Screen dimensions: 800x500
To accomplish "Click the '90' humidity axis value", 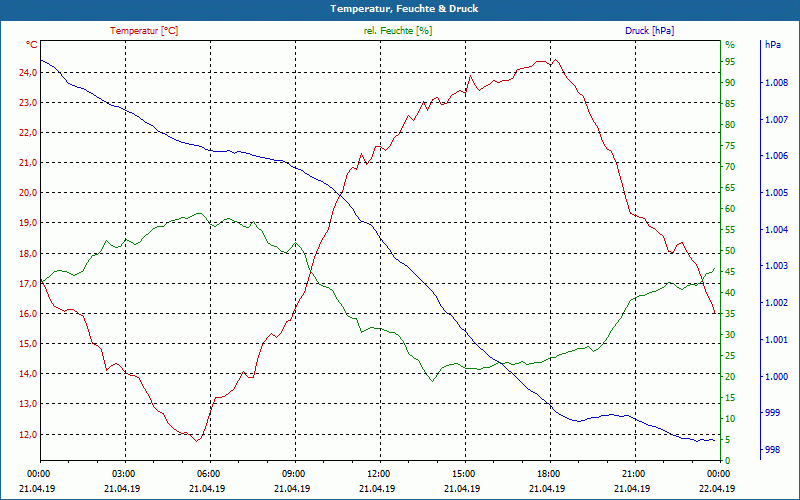I will point(730,83).
